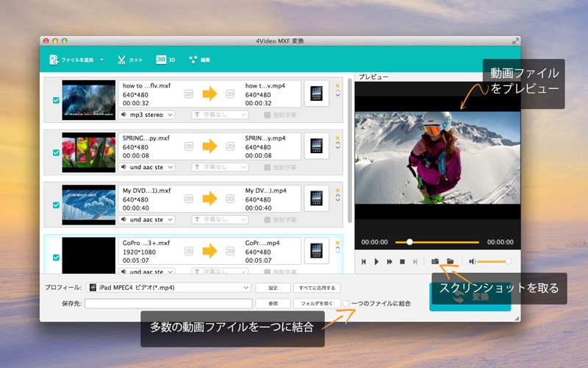Open the audio dropdown for My DVD...1).mxf
Viewport: 588px width, 368px height.
pos(146,219)
